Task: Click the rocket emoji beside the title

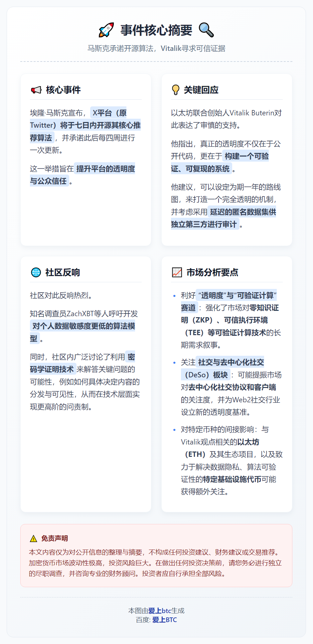Action: click(106, 30)
